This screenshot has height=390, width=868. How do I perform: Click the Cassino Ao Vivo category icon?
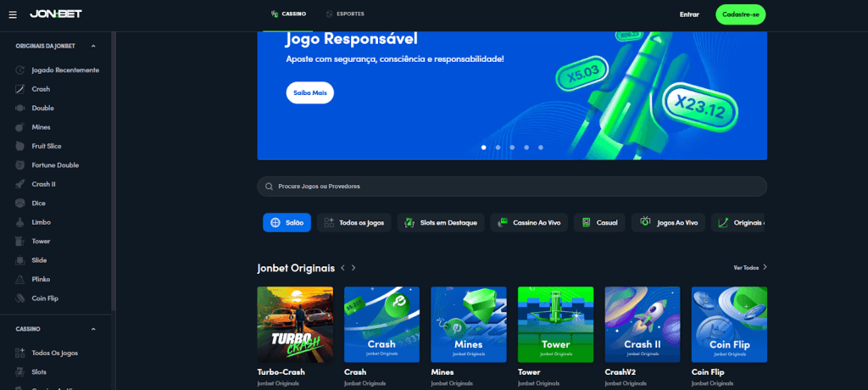point(503,223)
